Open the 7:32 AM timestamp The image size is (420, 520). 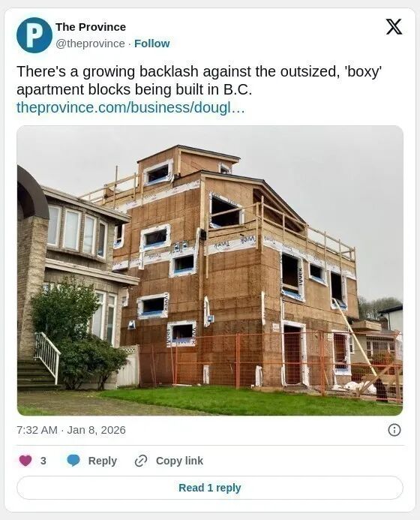37,430
